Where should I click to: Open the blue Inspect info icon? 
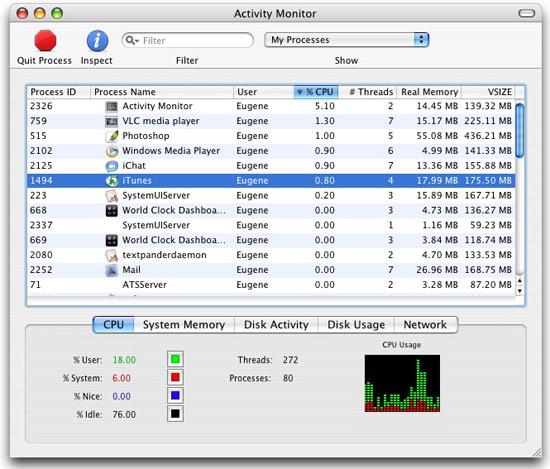(x=97, y=41)
